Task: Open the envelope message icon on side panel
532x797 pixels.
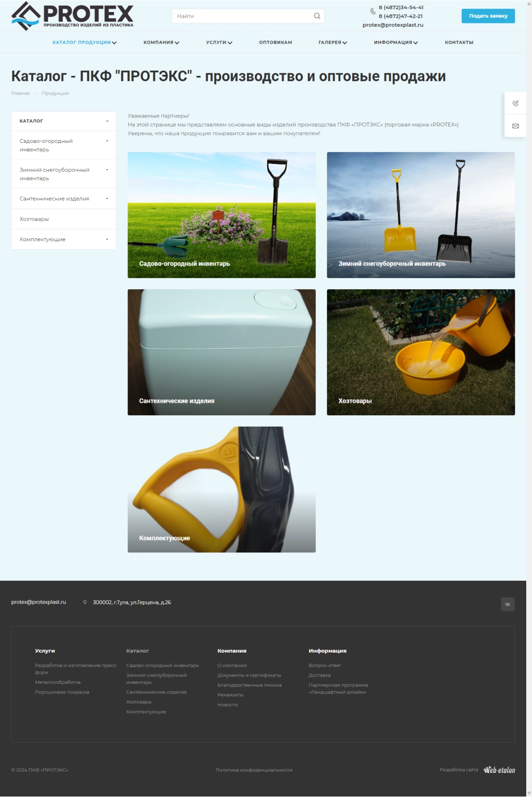Action: click(x=515, y=126)
